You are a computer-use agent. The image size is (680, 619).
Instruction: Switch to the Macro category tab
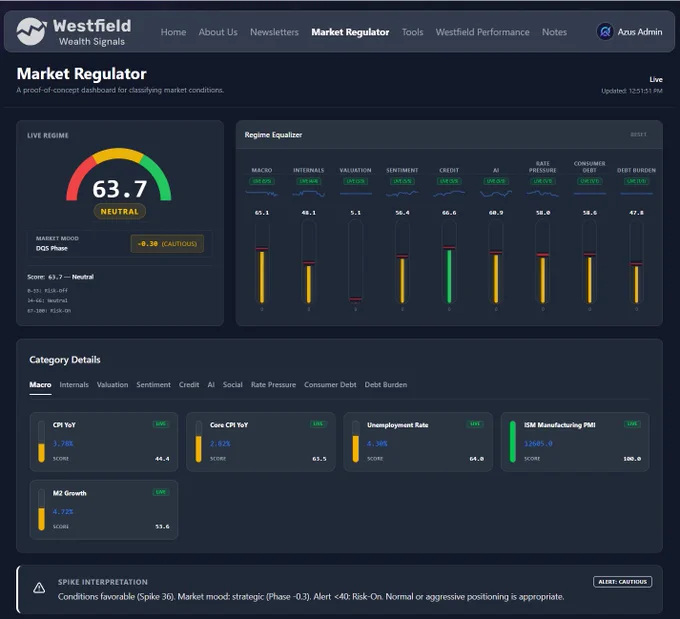pyautogui.click(x=40, y=385)
